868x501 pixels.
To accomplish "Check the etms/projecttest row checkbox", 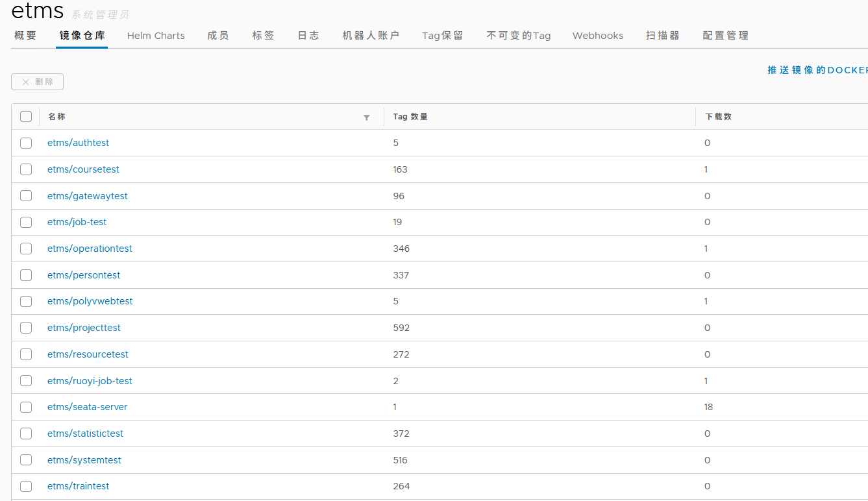I will 26,328.
